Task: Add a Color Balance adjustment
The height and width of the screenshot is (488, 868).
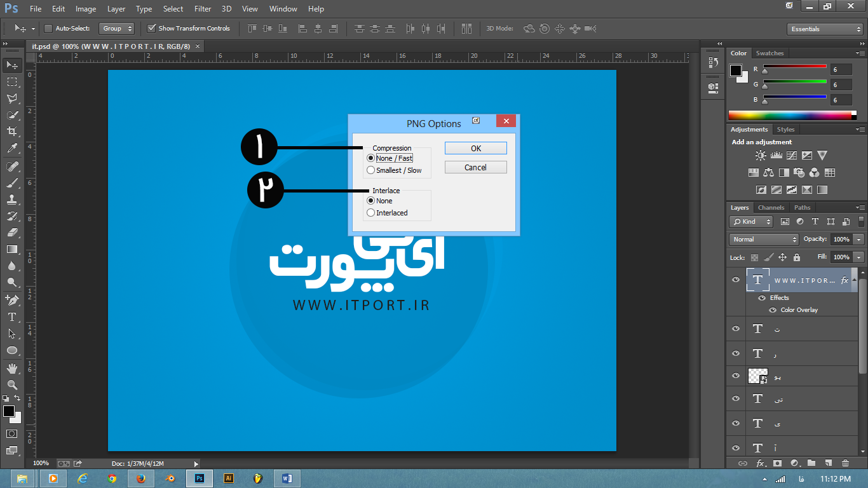Action: pos(769,172)
